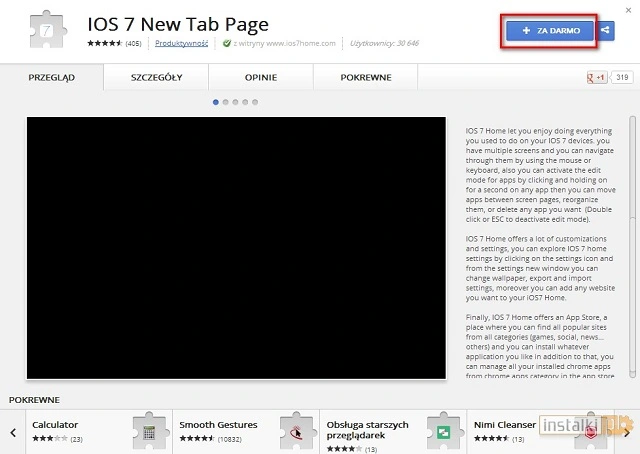Select the first slideshow dot
Screen dimensions: 640x454
tap(216, 102)
